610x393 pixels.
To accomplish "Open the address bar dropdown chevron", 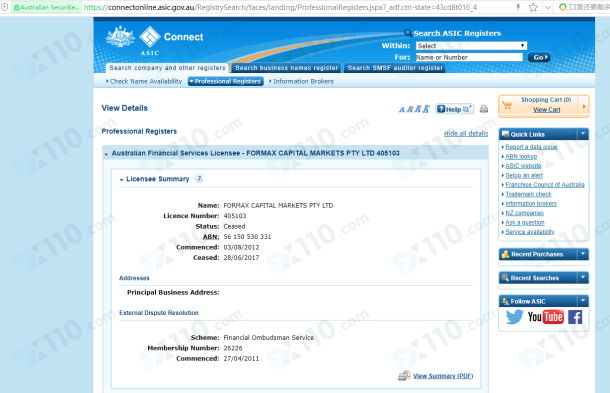I will [x=548, y=7].
